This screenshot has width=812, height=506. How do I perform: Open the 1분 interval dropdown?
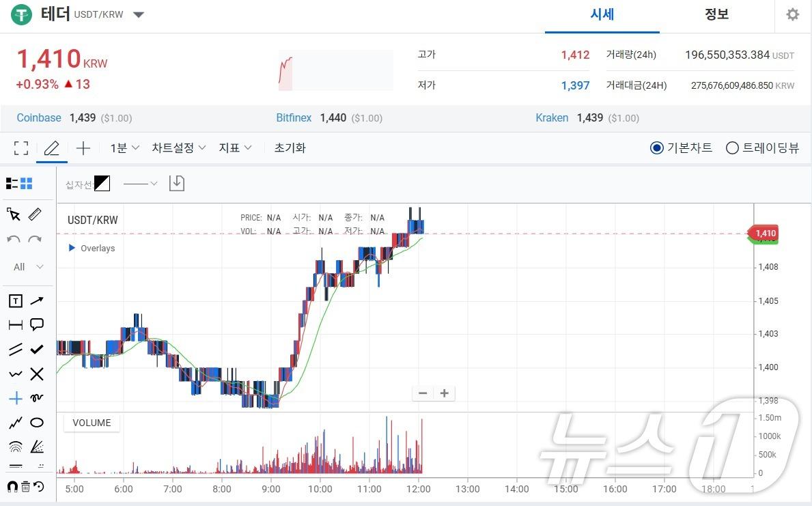[x=125, y=148]
